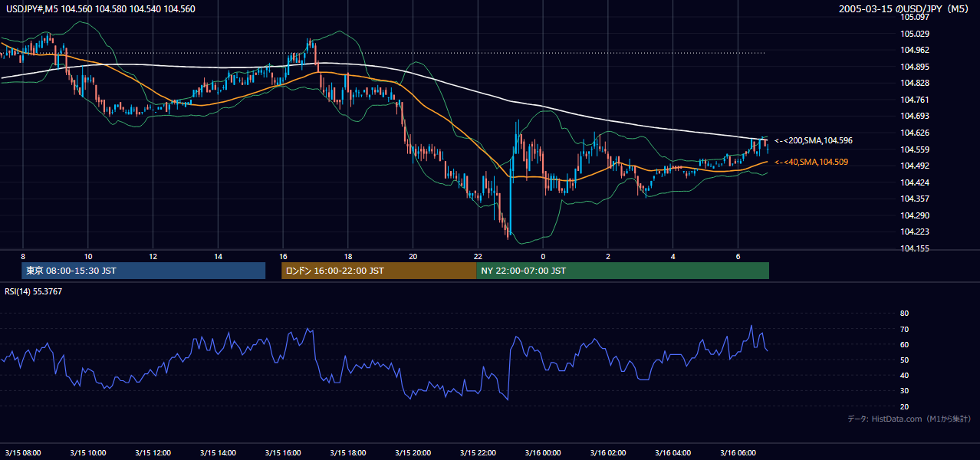Click the 3/15 08:00 date label
This screenshot has width=980, height=460.
tap(23, 452)
